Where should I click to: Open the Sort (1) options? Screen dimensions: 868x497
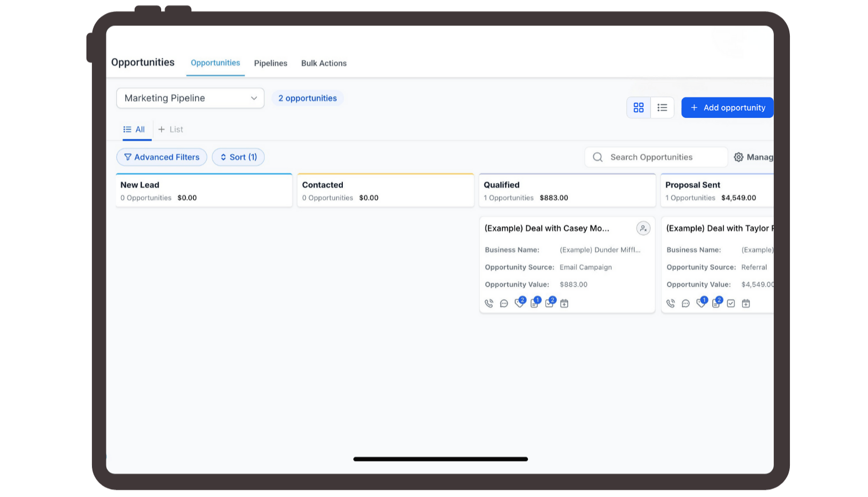point(238,157)
